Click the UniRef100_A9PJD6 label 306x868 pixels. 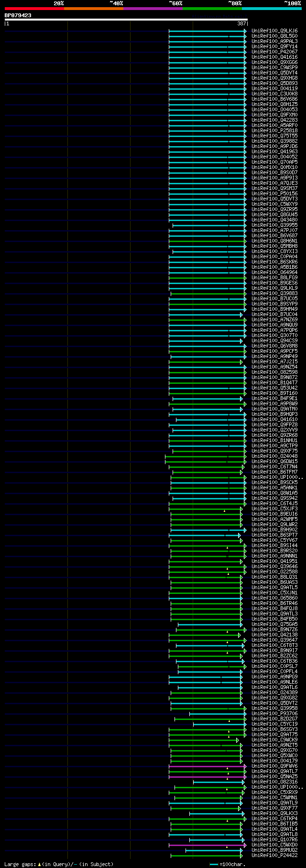[x=274, y=147]
